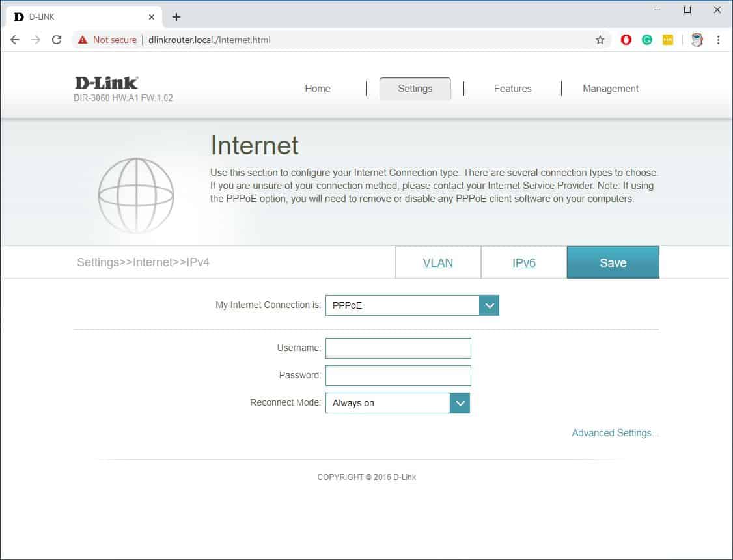Viewport: 733px width, 560px height.
Task: Switch to the IPv6 tab
Action: click(x=524, y=262)
